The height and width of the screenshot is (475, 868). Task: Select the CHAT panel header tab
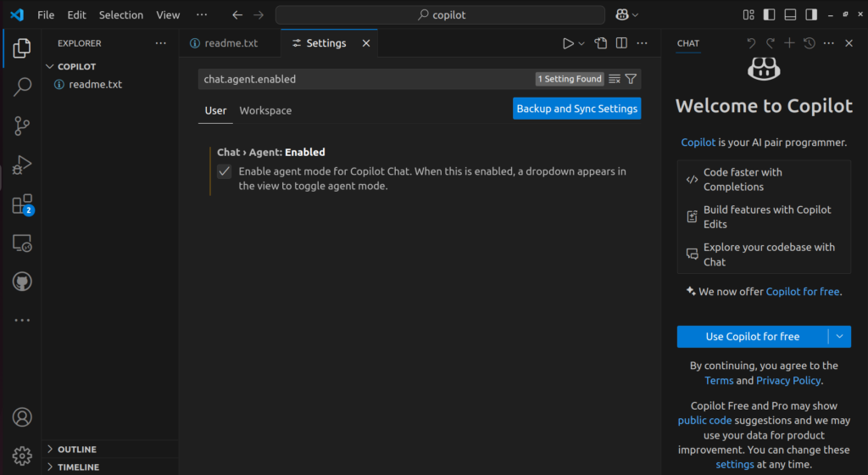[688, 43]
